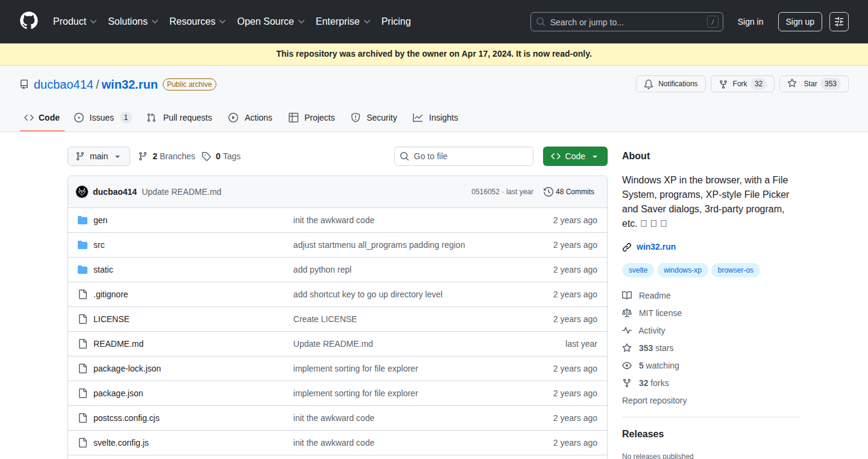Click the Sign up button
Screen dimensions: 868x459
[800, 22]
